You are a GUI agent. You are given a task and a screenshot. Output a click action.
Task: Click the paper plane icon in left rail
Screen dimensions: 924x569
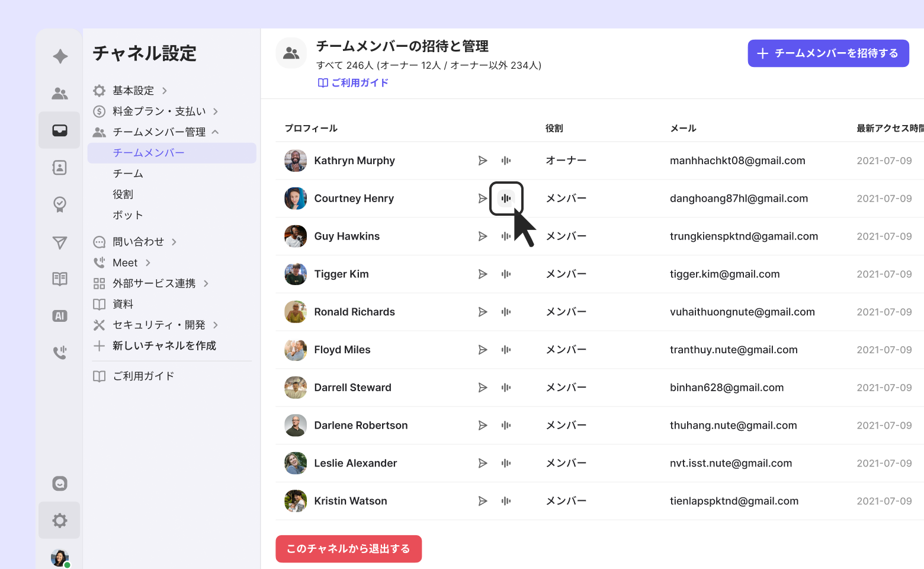(60, 242)
